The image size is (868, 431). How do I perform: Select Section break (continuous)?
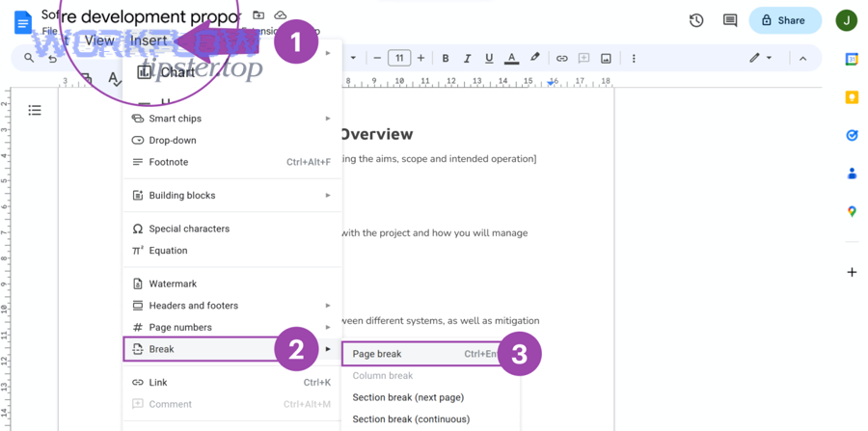click(429, 419)
